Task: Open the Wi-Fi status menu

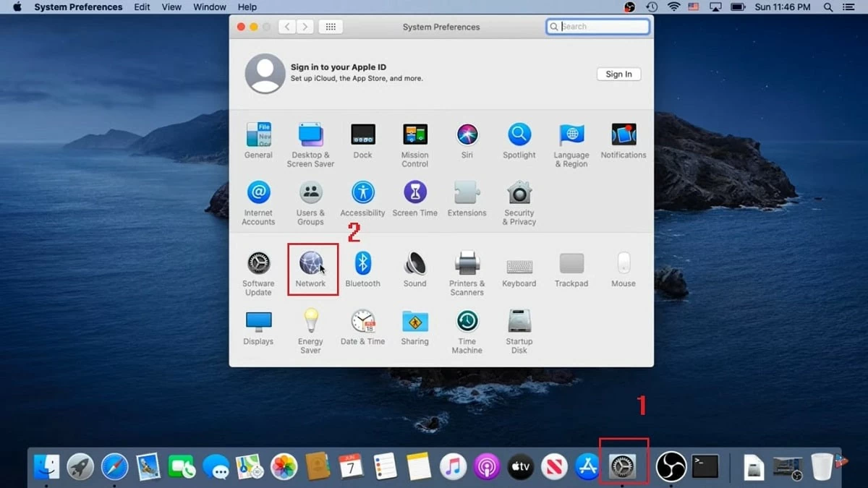Action: click(x=673, y=7)
